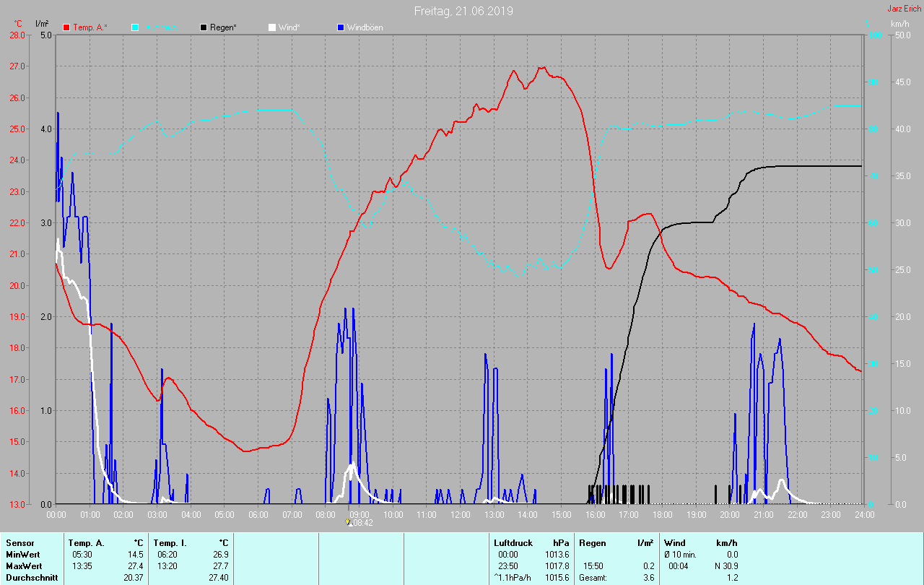Click the Temp. A.* legend label
924x585 pixels.
[x=90, y=27]
